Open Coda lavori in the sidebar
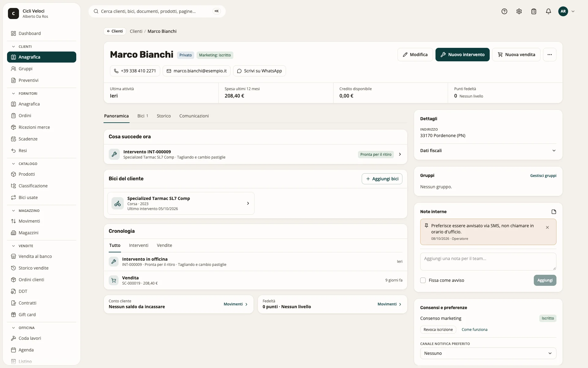 (x=42, y=338)
